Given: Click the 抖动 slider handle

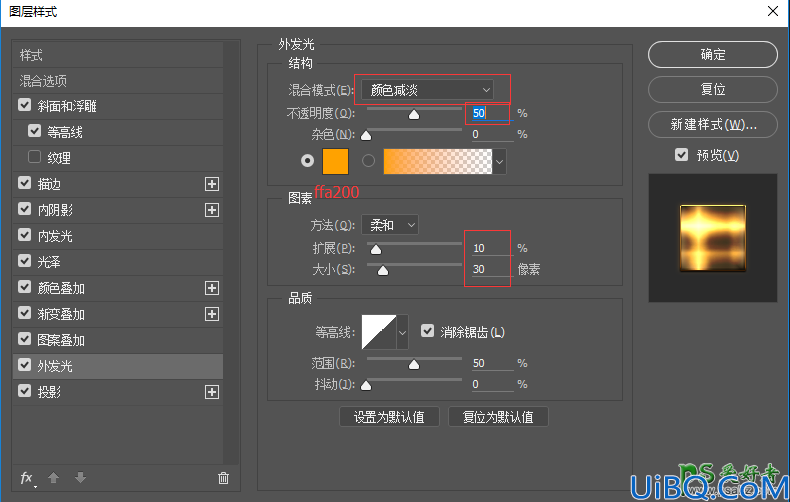Looking at the screenshot, I should 366,386.
